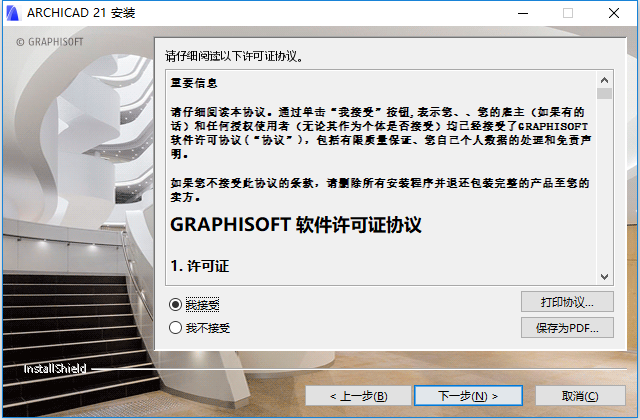This screenshot has height=420, width=640.
Task: Click the paragraph starting 请仔细阅读本协议
Action: [381, 133]
